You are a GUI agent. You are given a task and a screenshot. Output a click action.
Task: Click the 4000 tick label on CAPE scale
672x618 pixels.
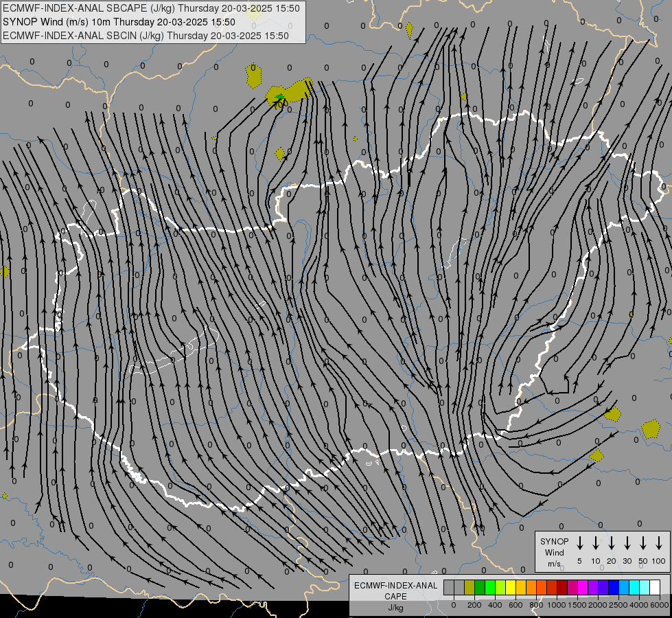click(639, 605)
